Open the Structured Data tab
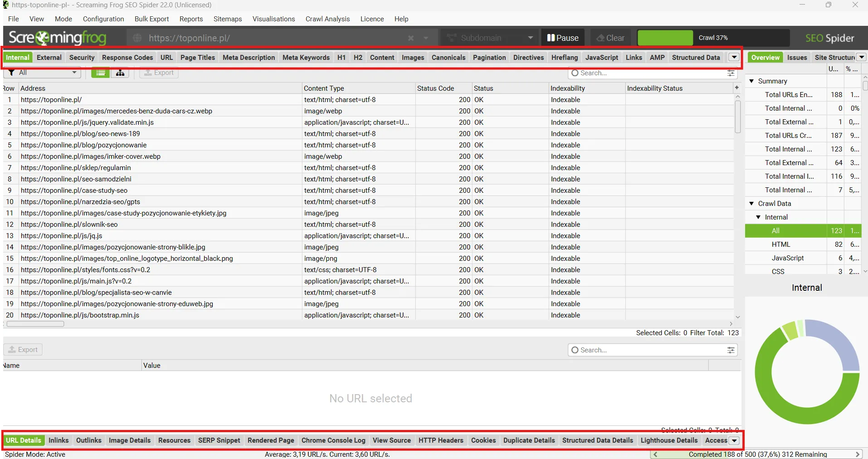This screenshot has width=868, height=459. pos(696,58)
